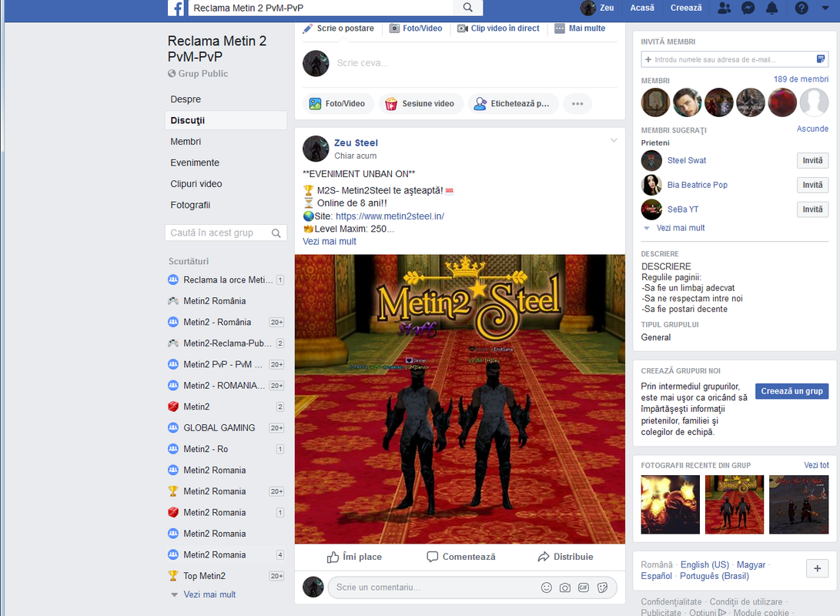Open the 189 de membri link
Screen dimensions: 840x616
point(801,79)
